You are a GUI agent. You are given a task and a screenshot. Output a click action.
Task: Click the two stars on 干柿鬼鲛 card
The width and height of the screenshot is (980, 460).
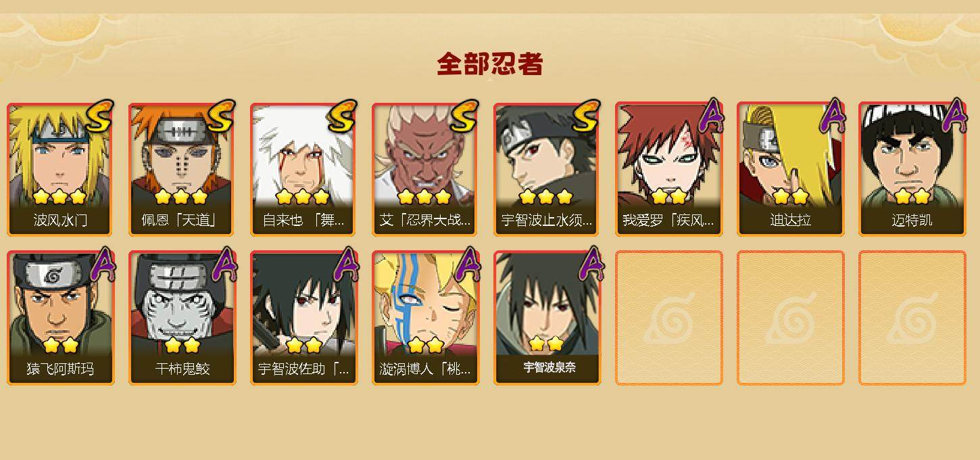coord(182,346)
